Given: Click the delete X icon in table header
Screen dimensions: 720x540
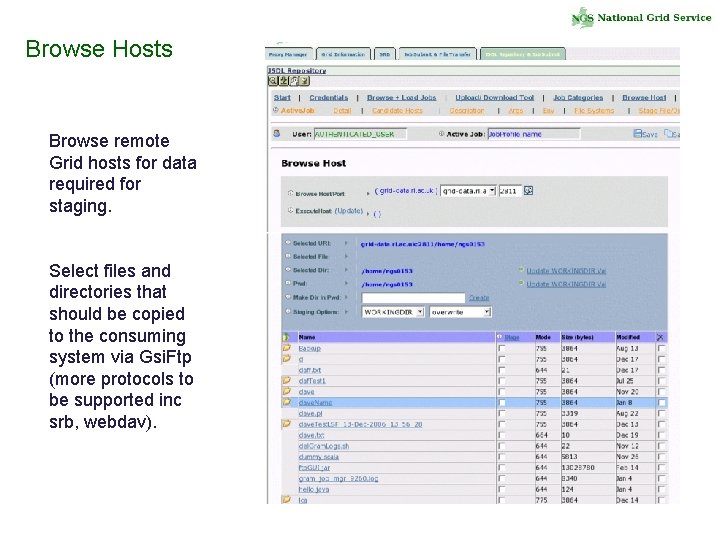Looking at the screenshot, I should tap(660, 337).
